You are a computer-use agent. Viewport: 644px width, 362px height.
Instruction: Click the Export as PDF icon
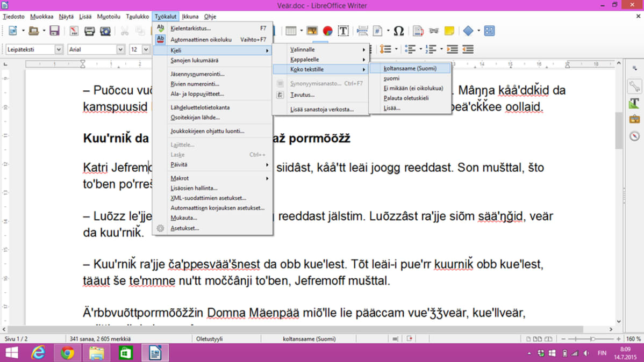coord(74,31)
